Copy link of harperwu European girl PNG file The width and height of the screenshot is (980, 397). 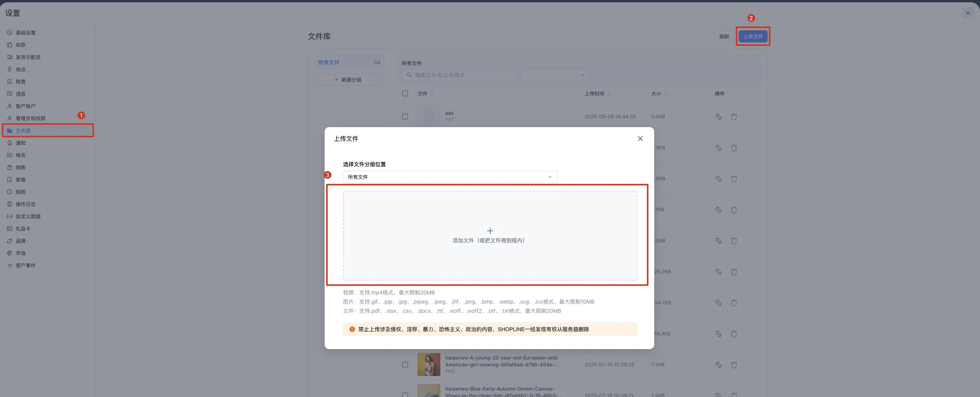718,365
